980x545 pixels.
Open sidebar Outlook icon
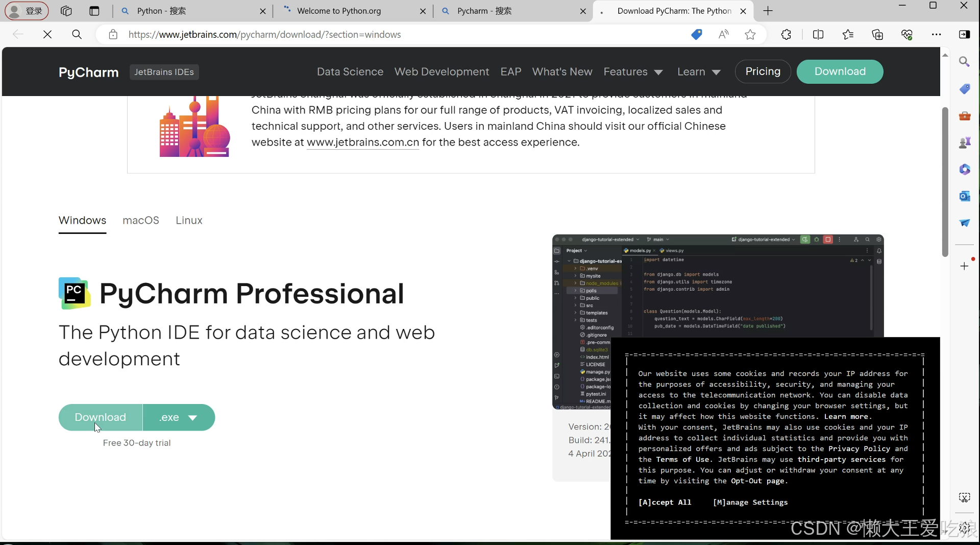(965, 196)
